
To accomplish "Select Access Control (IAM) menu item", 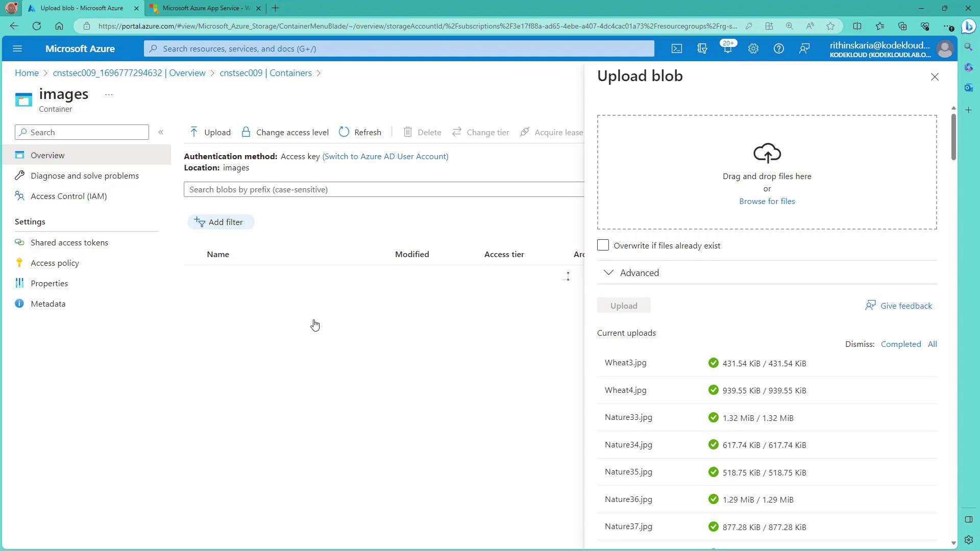I will click(x=68, y=196).
